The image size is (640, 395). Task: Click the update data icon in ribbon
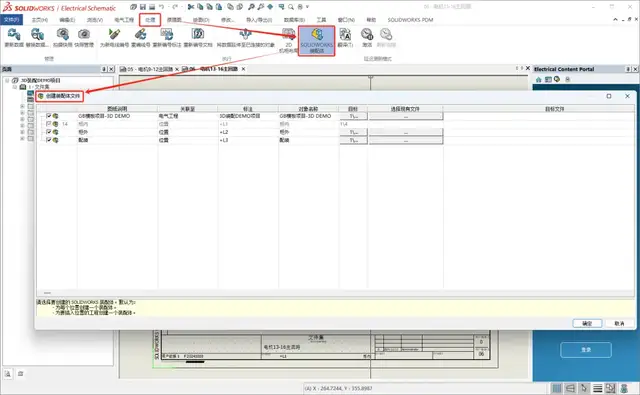pyautogui.click(x=14, y=38)
